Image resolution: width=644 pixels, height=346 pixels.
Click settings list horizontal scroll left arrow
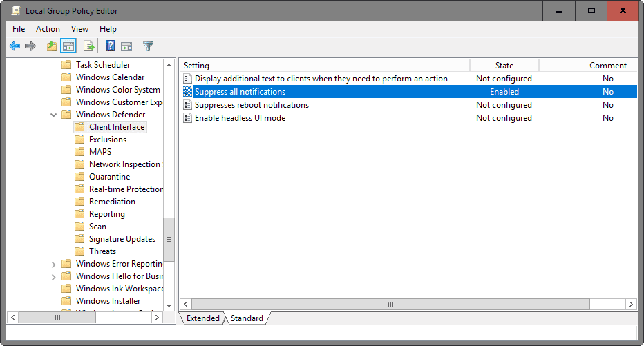pos(186,304)
